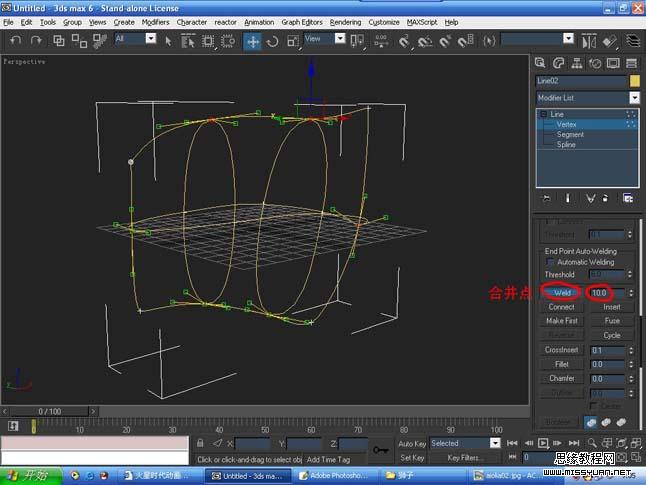Activate the Select and Move tool

(253, 41)
